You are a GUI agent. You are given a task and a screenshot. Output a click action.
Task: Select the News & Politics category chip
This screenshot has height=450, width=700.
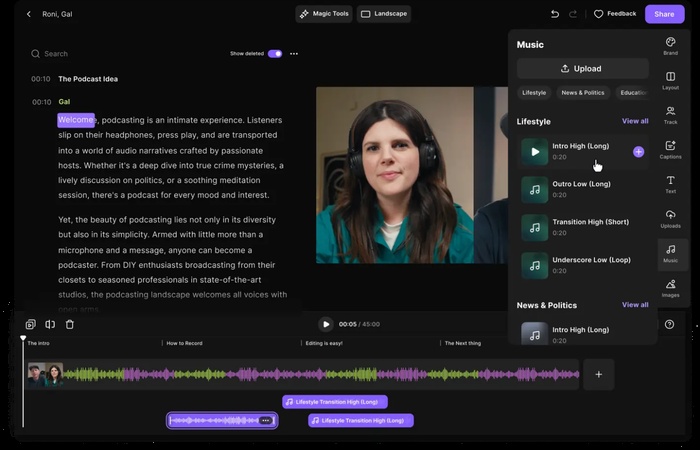(583, 93)
